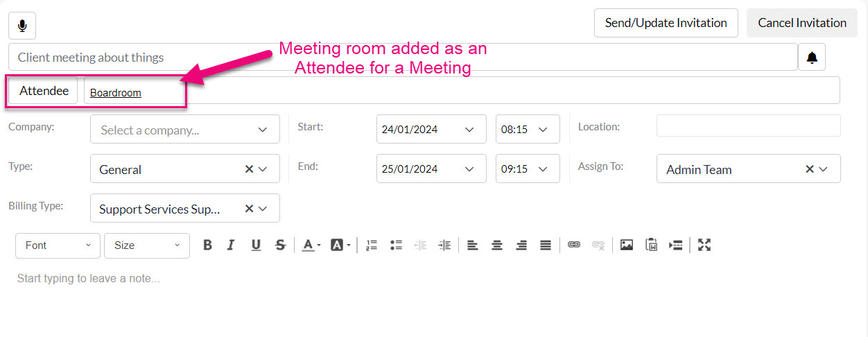
Task: Open the Select a company dropdown
Action: point(185,130)
